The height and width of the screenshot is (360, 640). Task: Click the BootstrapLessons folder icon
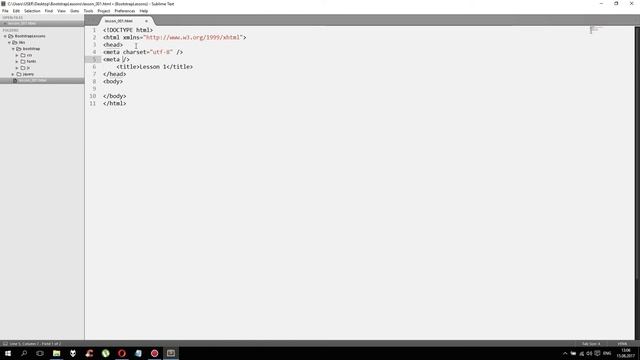(x=11, y=36)
